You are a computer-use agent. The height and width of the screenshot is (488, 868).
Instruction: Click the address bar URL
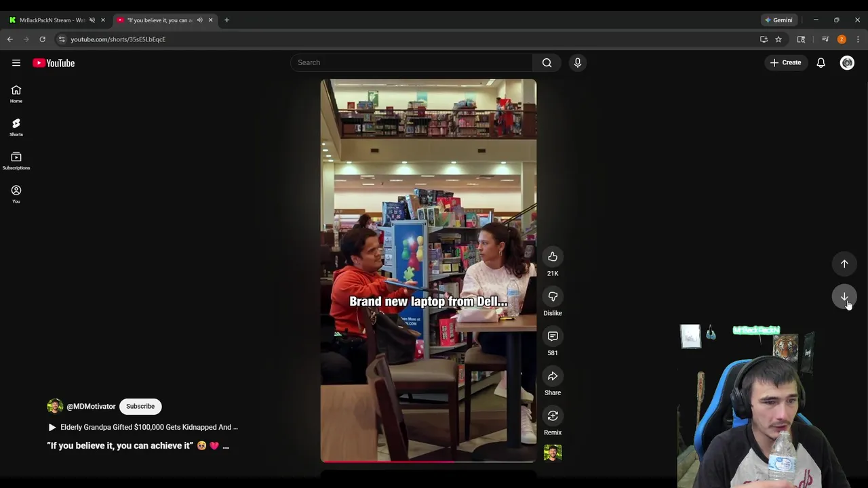(118, 39)
